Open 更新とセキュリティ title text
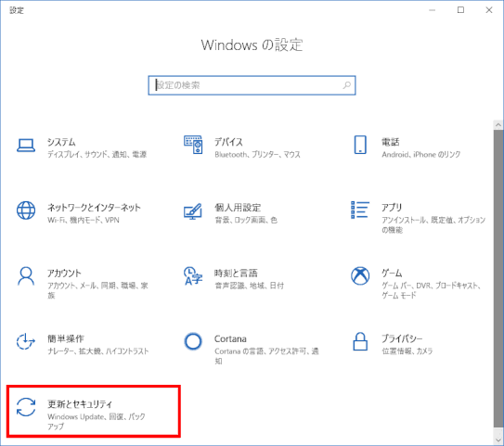Screen dimensions: 504x446 (80, 404)
